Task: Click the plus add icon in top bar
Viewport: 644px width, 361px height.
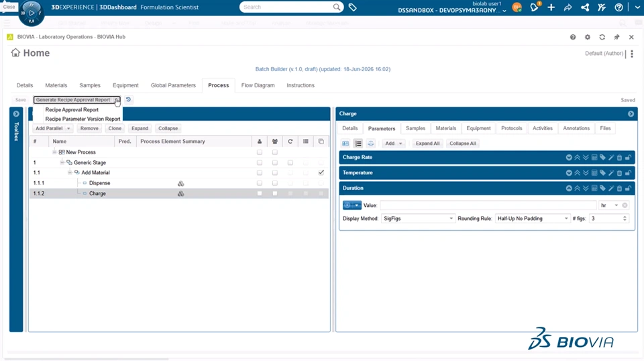Action: [551, 7]
